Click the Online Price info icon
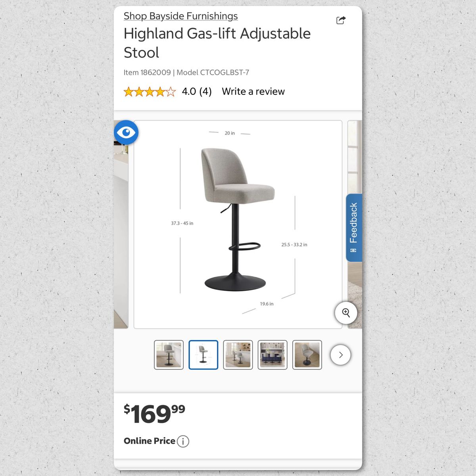 (183, 441)
